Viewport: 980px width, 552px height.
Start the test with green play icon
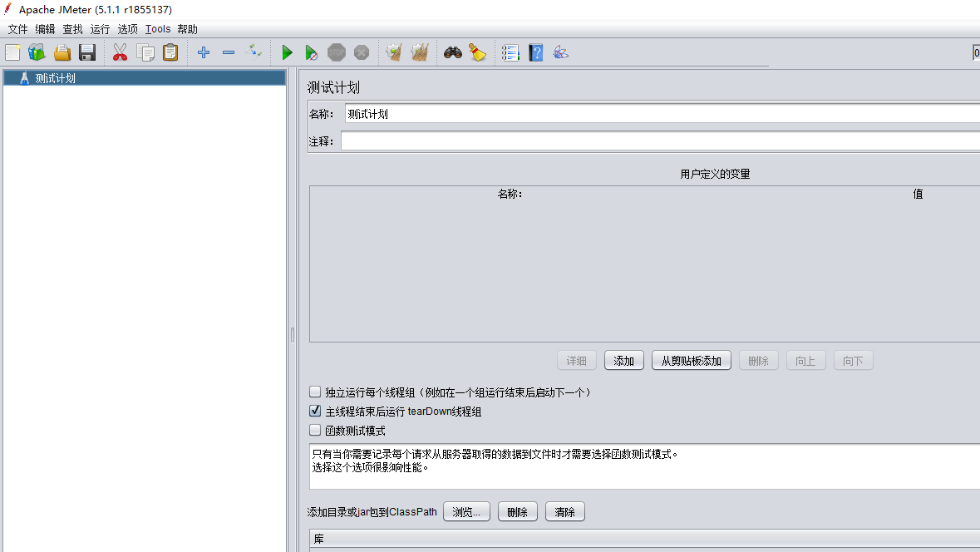tap(287, 52)
